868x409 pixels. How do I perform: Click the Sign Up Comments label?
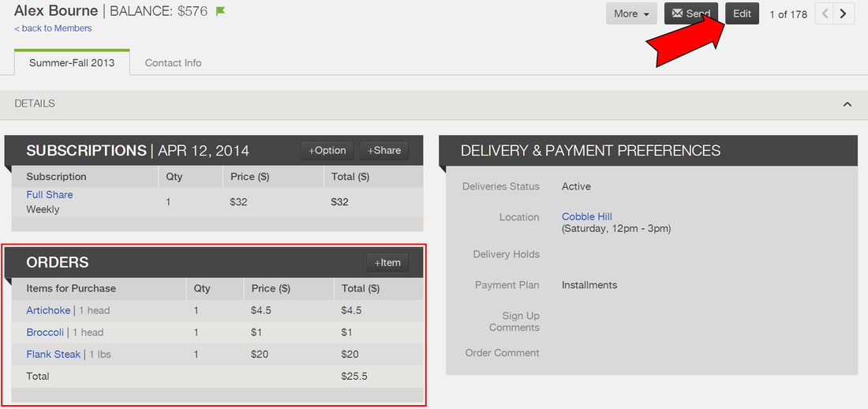(x=514, y=321)
